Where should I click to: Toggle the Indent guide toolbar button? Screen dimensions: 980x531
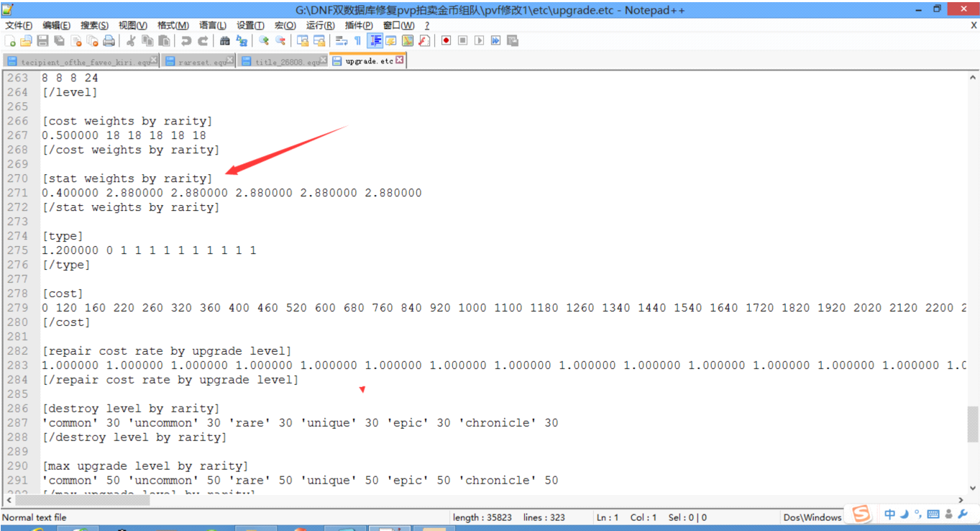coord(375,41)
